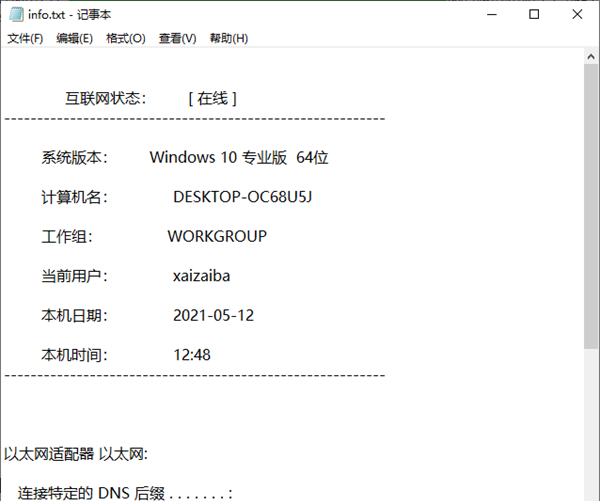
Task: Open the 编辑(E) menu
Action: coord(75,38)
